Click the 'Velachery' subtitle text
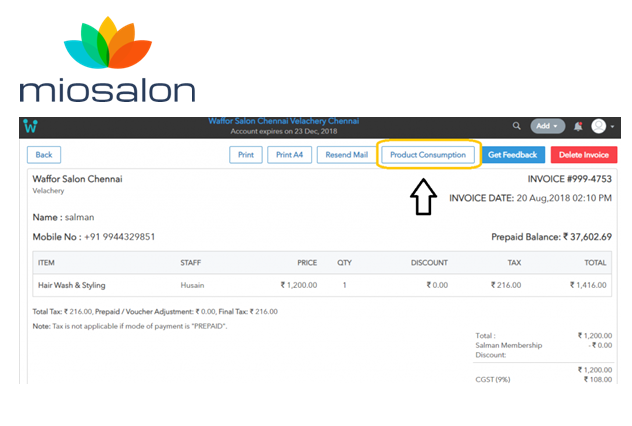 tap(48, 191)
